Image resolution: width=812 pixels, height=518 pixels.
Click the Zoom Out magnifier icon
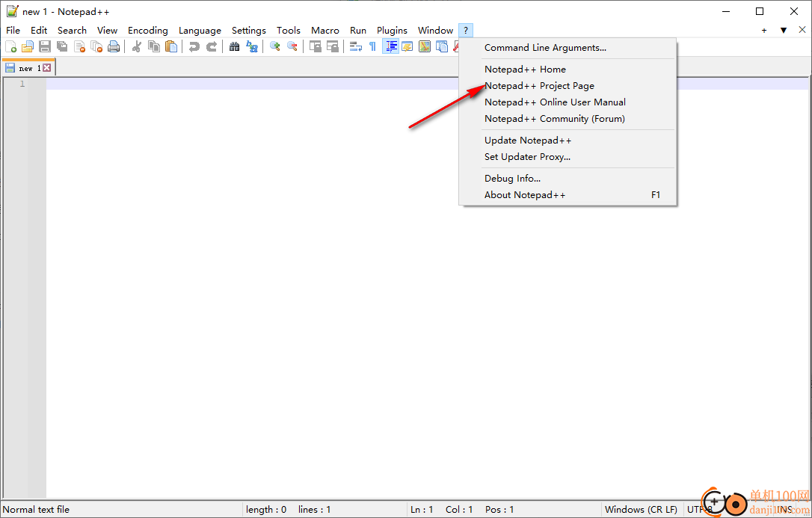292,46
